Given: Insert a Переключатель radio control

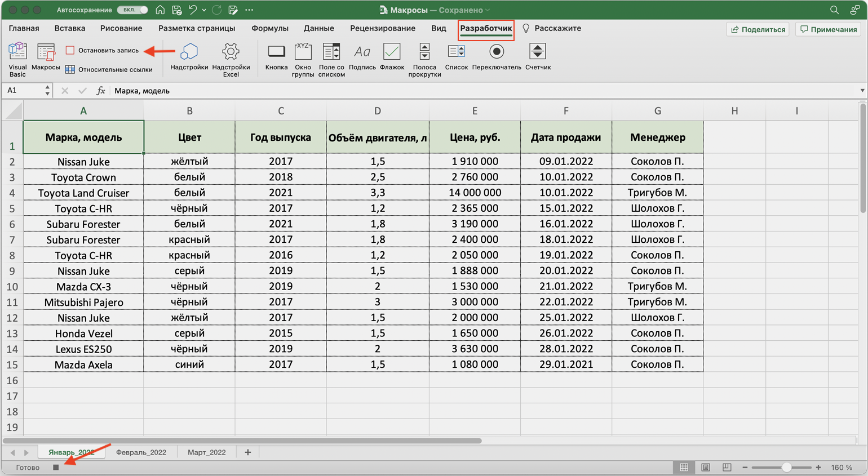Looking at the screenshot, I should click(497, 57).
